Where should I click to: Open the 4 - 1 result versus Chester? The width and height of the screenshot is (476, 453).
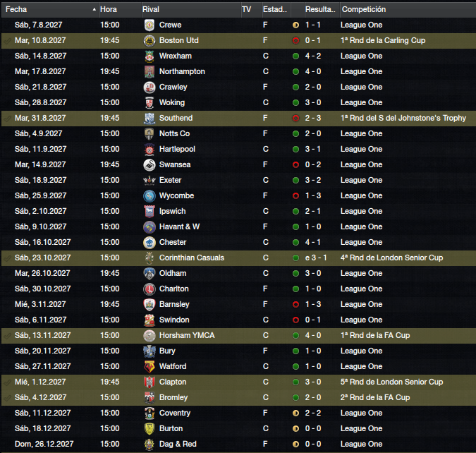[x=312, y=243]
